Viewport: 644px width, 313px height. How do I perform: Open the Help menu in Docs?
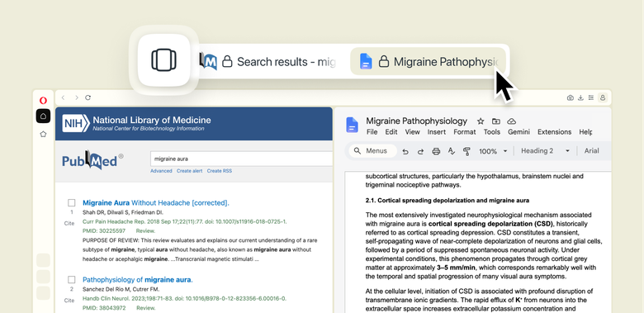tap(585, 132)
